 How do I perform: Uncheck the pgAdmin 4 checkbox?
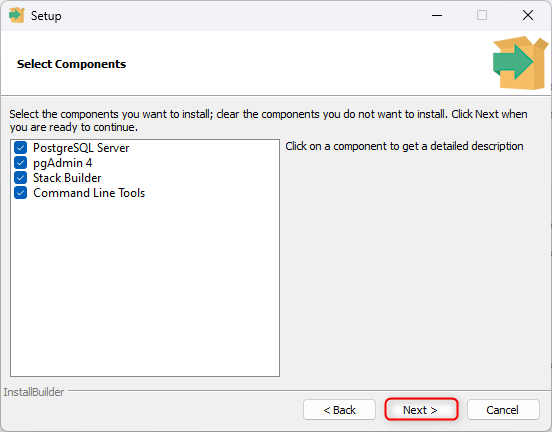20,163
